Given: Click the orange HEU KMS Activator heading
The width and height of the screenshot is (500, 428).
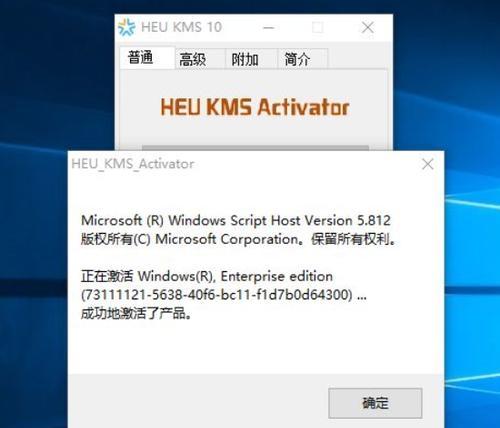Looking at the screenshot, I should coord(255,107).
